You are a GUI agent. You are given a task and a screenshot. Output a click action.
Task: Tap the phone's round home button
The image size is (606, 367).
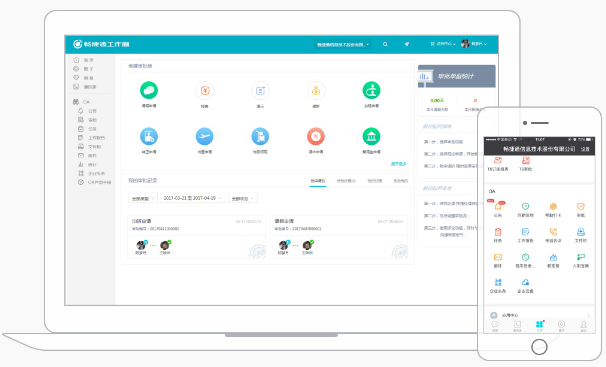point(539,347)
